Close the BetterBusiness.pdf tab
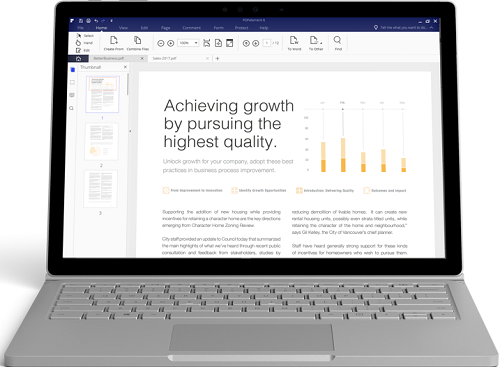This screenshot has height=367, width=500. click(142, 58)
